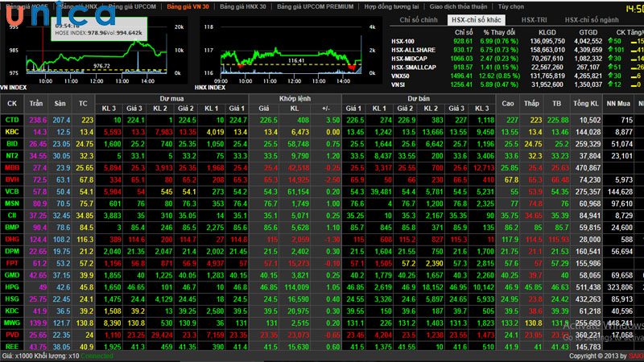Select the HSX-TRI index tab
Image resolution: width=644 pixels, height=362 pixels.
click(535, 19)
